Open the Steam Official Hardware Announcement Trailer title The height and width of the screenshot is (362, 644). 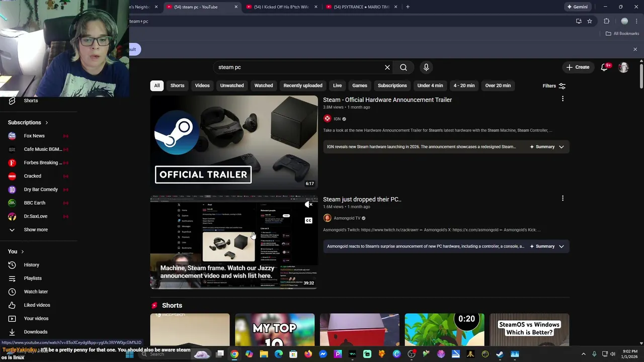coord(387,100)
